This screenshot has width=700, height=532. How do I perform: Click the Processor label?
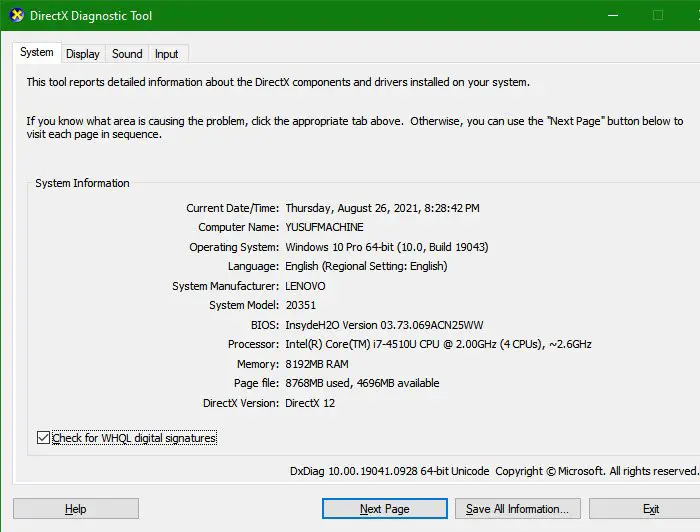[253, 344]
